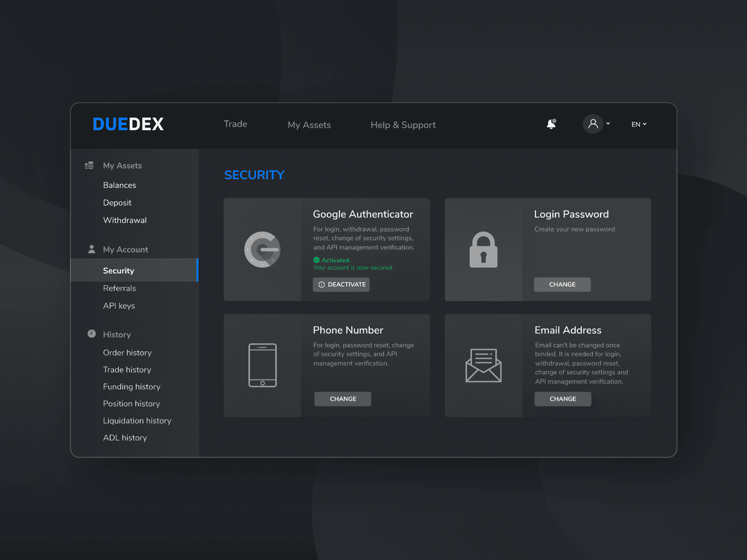Click the person icon beside My Account
747x560 pixels.
pyautogui.click(x=92, y=249)
